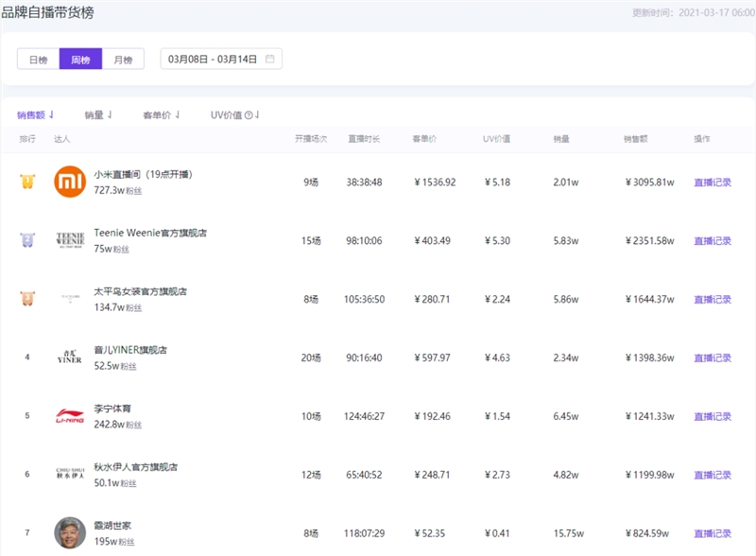Click the 195w粉丝 follower count
The image size is (756, 556).
point(113,542)
